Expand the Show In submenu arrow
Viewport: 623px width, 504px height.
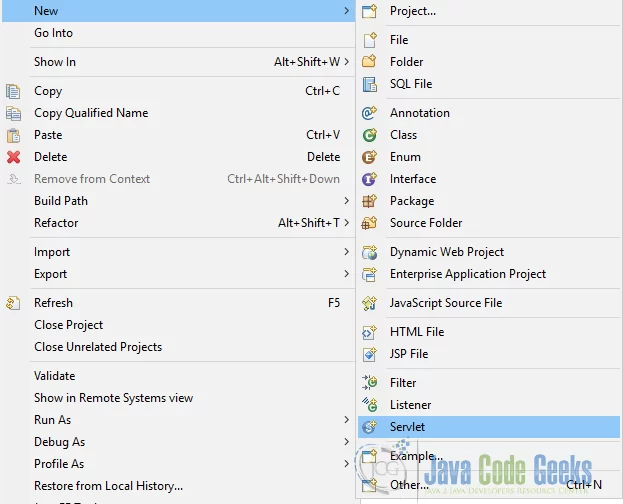(x=346, y=62)
